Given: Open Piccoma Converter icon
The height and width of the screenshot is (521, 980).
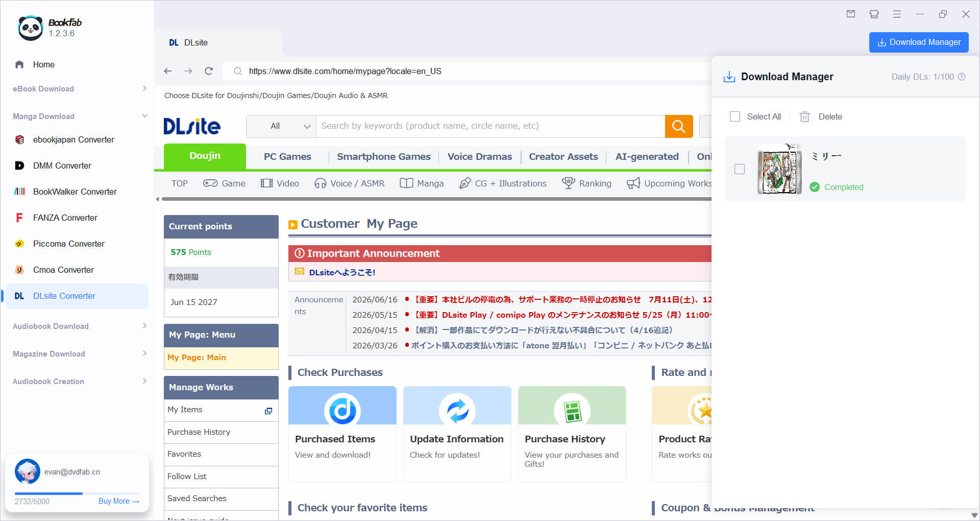Looking at the screenshot, I should pos(19,244).
